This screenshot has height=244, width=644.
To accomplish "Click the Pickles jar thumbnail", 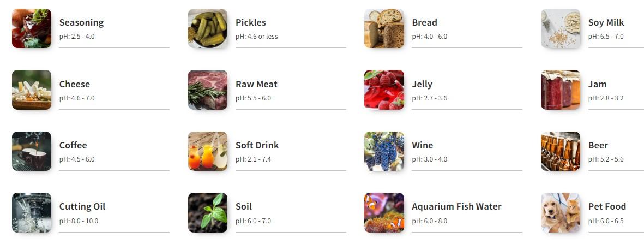I will point(208,28).
